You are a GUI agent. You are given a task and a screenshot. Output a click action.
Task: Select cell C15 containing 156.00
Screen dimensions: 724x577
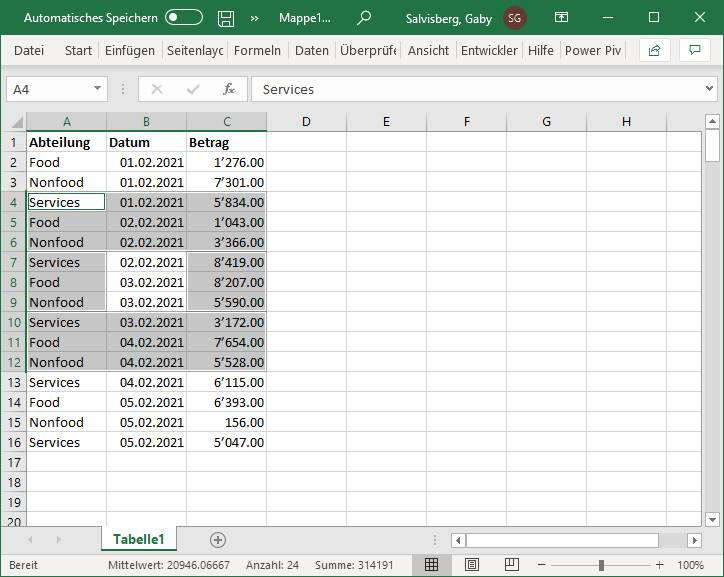(226, 422)
